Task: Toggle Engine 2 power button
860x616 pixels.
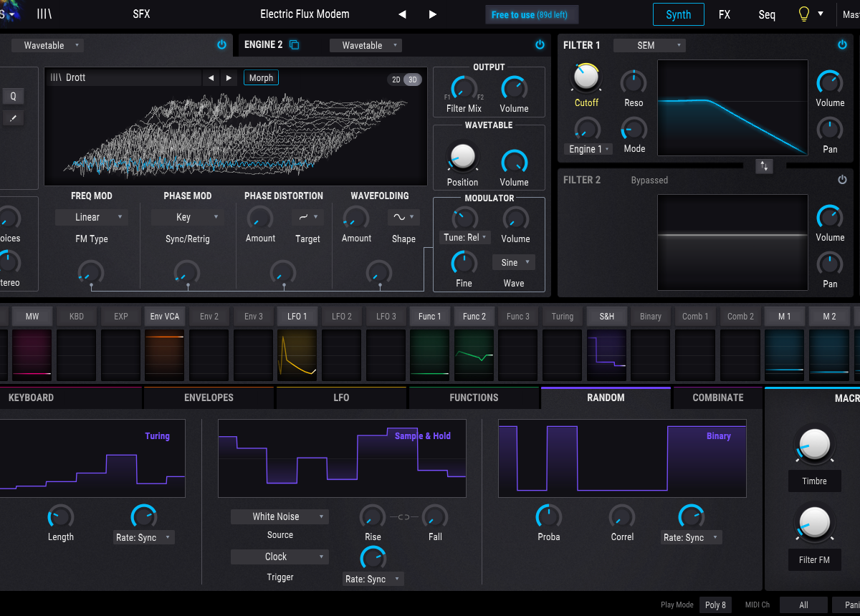Action: pyautogui.click(x=540, y=45)
